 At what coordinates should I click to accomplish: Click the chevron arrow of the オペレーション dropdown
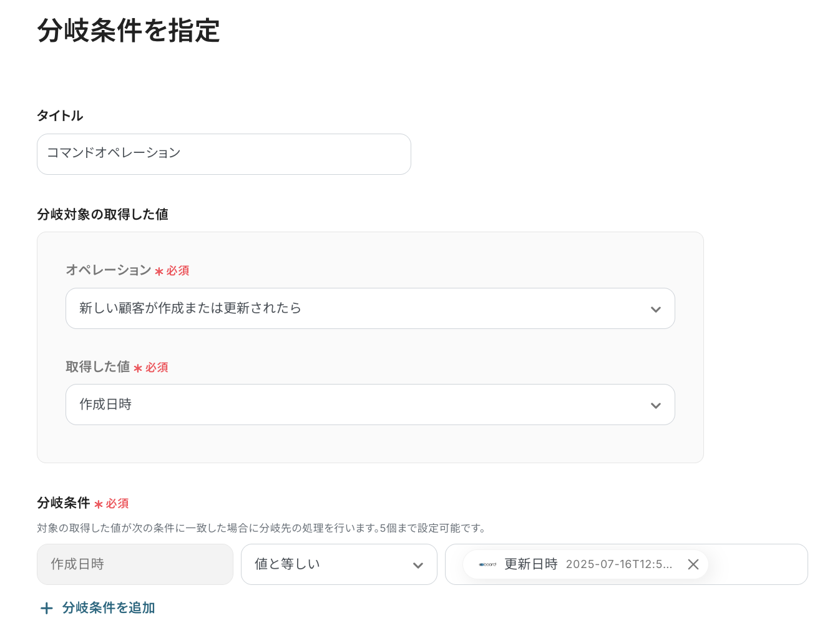coord(655,309)
